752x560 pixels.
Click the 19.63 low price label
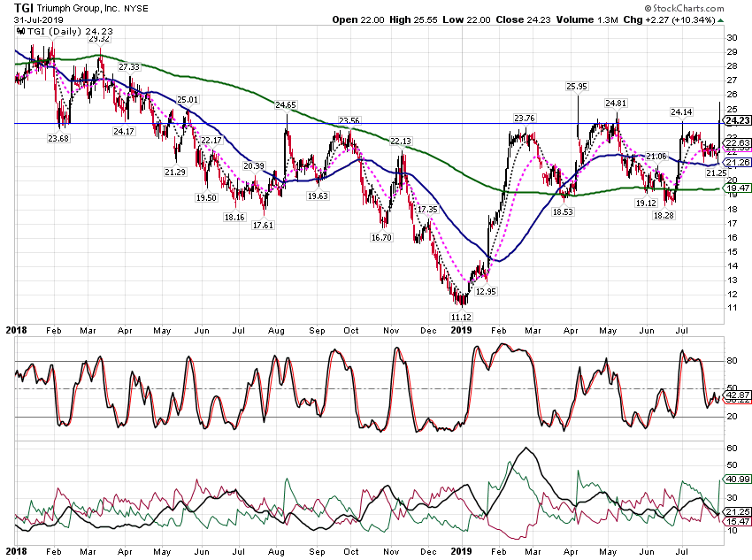click(318, 196)
